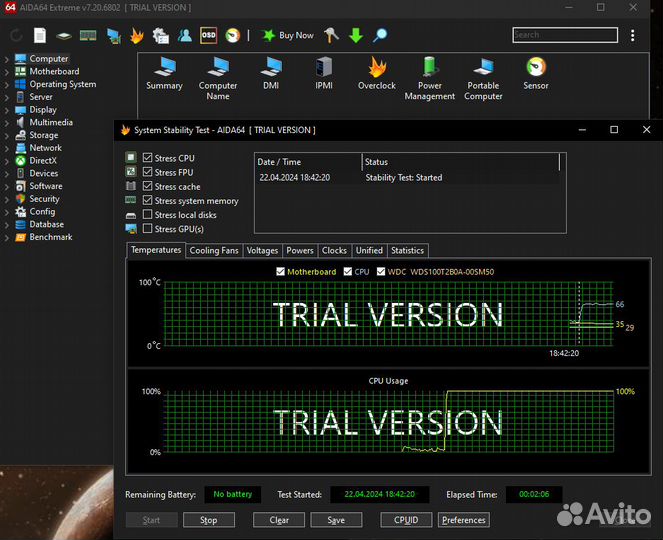The image size is (663, 540).
Task: Click the Stability Test Started log entry
Action: (x=409, y=178)
